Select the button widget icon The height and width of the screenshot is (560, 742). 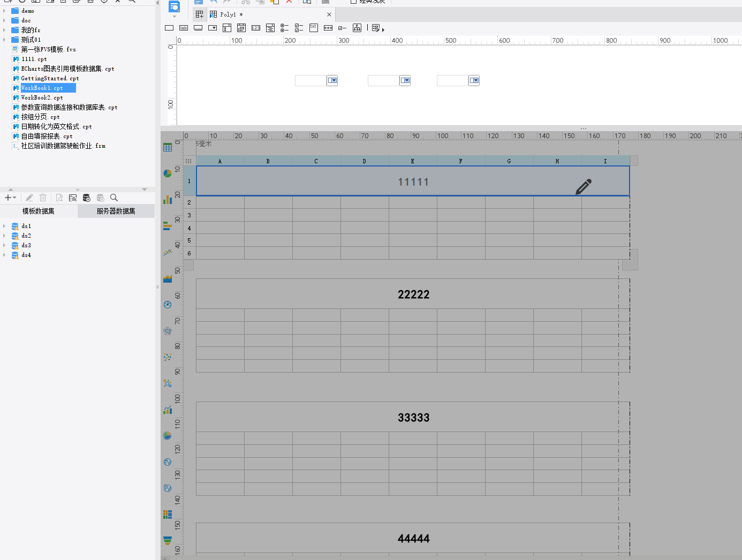click(198, 28)
